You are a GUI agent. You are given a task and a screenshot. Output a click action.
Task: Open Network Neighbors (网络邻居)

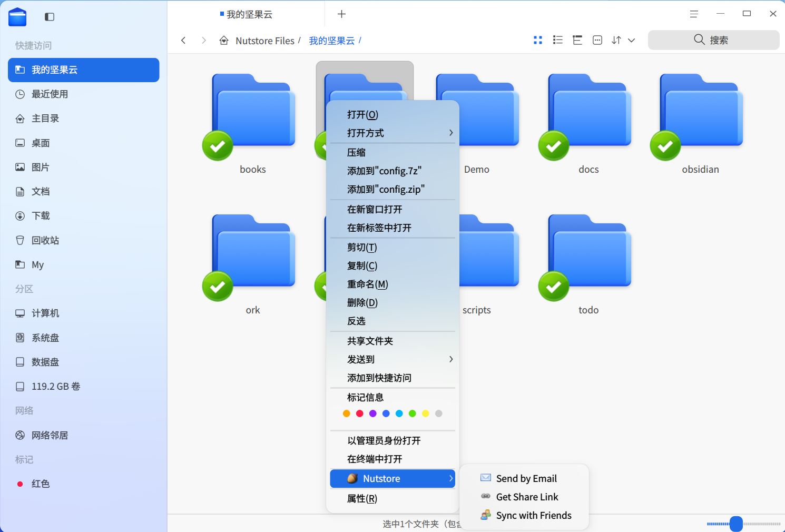coord(84,435)
